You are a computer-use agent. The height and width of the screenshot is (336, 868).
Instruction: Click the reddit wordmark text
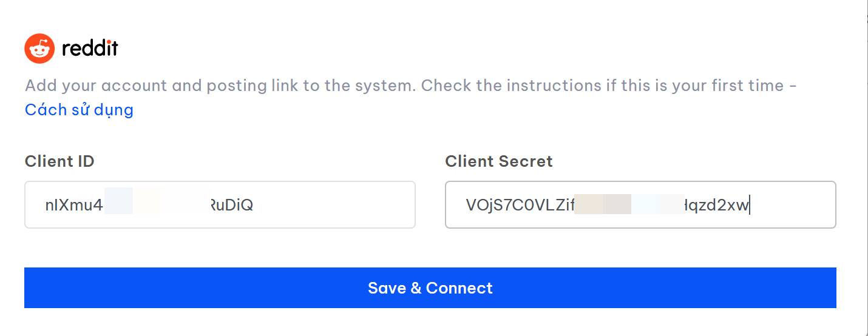pos(90,49)
